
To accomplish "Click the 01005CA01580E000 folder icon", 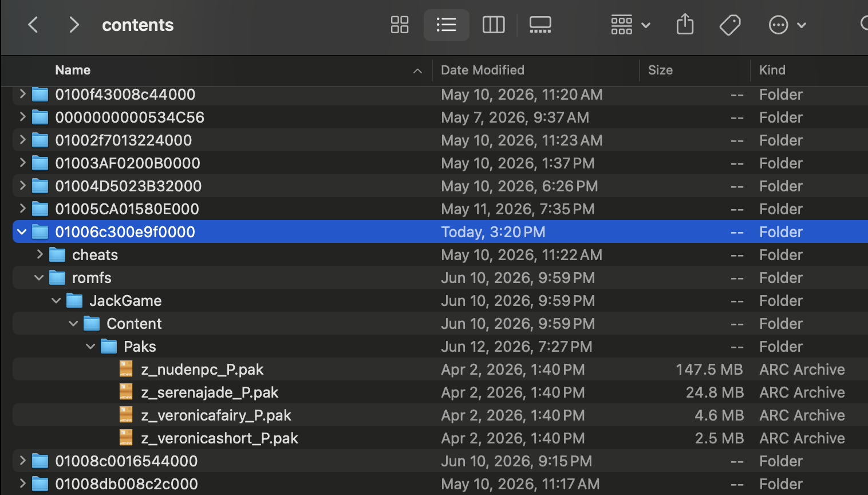I will pos(40,209).
